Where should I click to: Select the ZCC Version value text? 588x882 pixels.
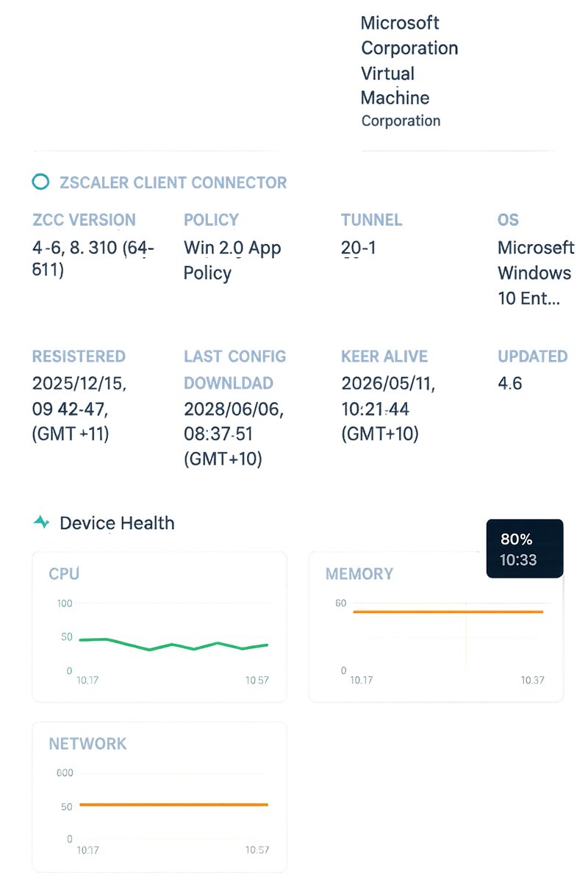tap(93, 259)
